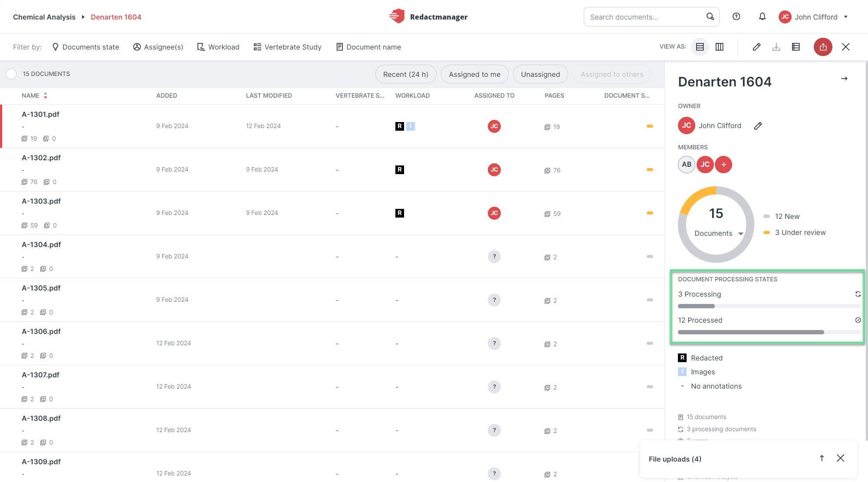Open the Chemical Analysis breadcrumb
Viewport: 868px width, 482px height.
pyautogui.click(x=44, y=17)
